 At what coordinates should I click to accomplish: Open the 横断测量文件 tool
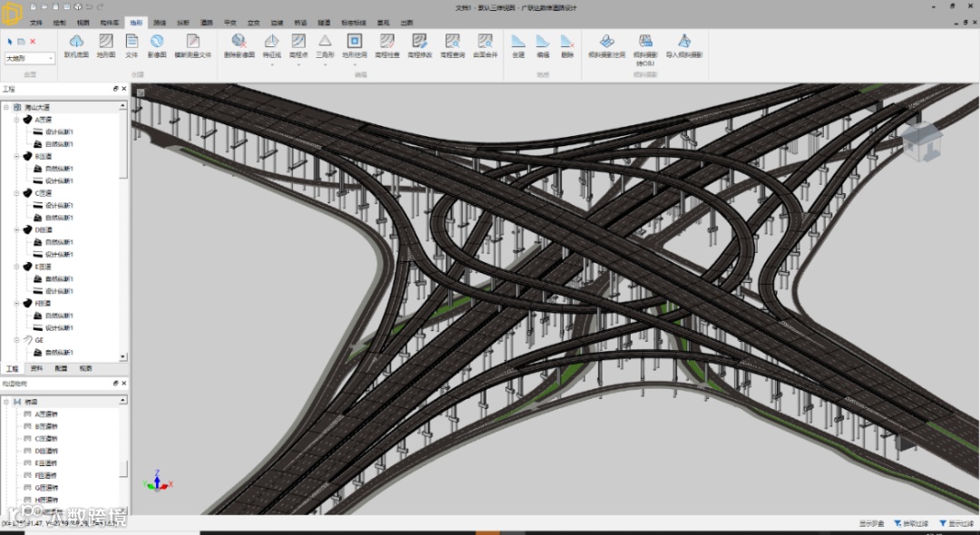tap(192, 42)
